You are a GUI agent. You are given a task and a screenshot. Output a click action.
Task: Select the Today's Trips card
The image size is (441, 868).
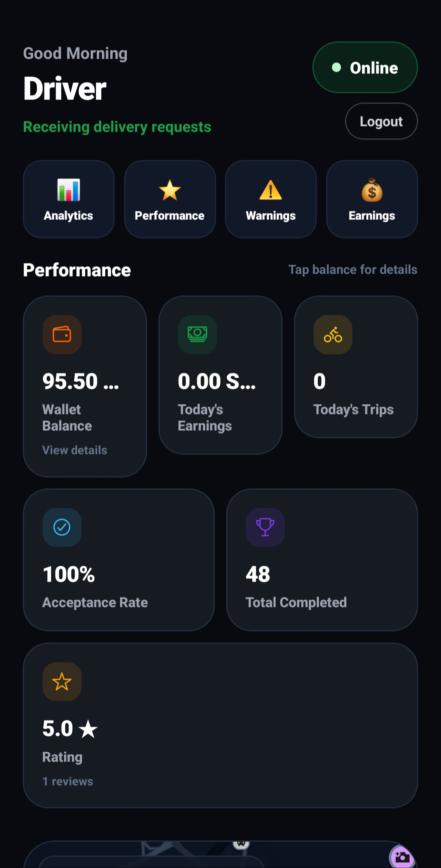(x=356, y=367)
